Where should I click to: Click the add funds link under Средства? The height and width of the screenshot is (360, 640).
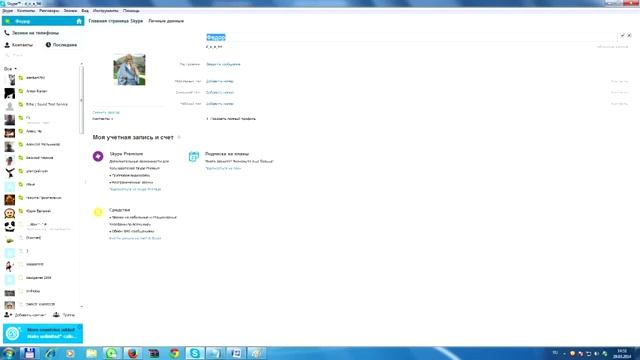pyautogui.click(x=135, y=238)
